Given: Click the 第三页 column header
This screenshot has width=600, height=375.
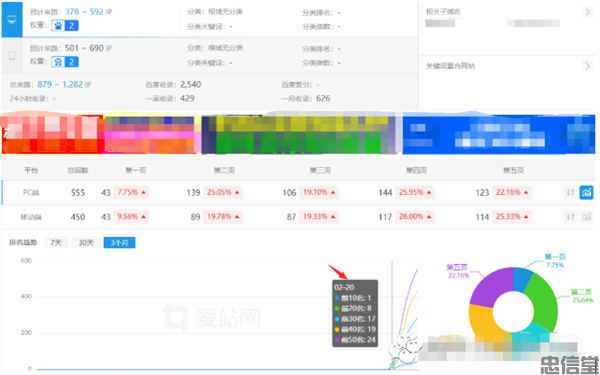Looking at the screenshot, I should [x=320, y=170].
